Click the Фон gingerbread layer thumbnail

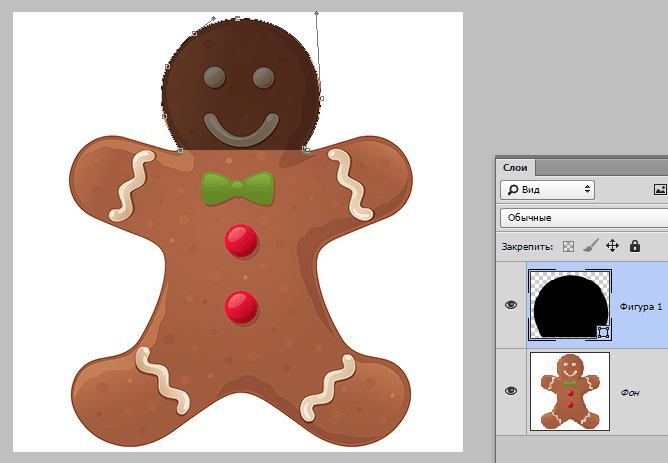pyautogui.click(x=570, y=391)
